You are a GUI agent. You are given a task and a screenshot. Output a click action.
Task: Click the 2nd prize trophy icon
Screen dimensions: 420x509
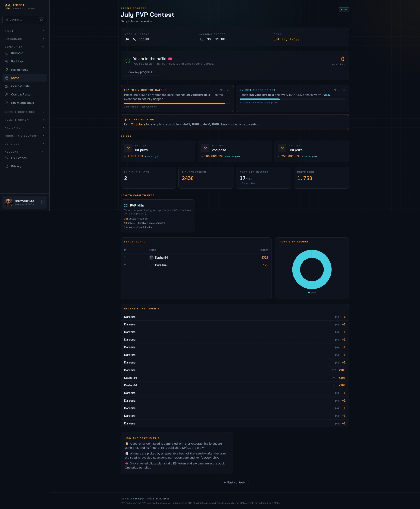[x=205, y=148]
